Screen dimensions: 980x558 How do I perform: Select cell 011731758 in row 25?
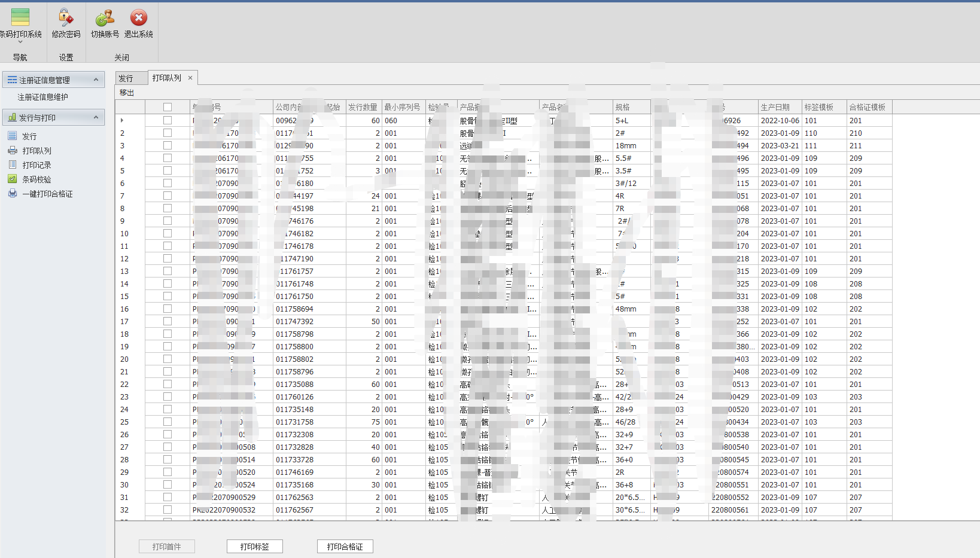(310, 422)
